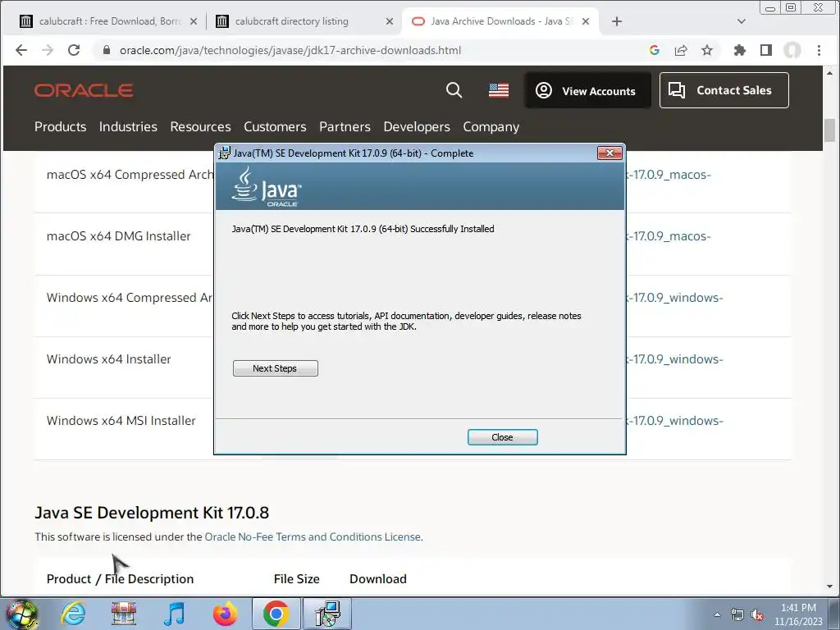Click the macOS x64 Compressed Archive download link
This screenshot has width=840, height=630.
tap(669, 175)
